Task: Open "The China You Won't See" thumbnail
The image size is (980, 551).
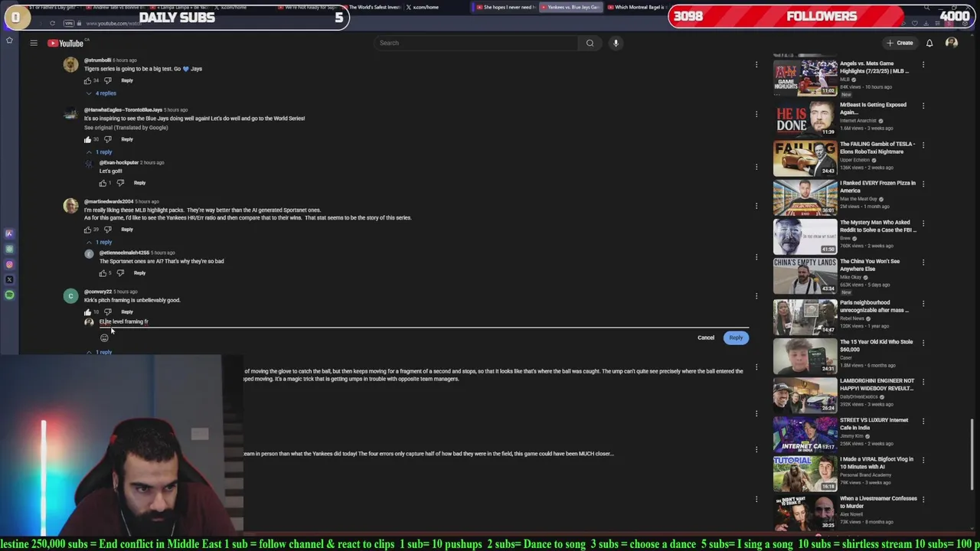Action: [805, 276]
